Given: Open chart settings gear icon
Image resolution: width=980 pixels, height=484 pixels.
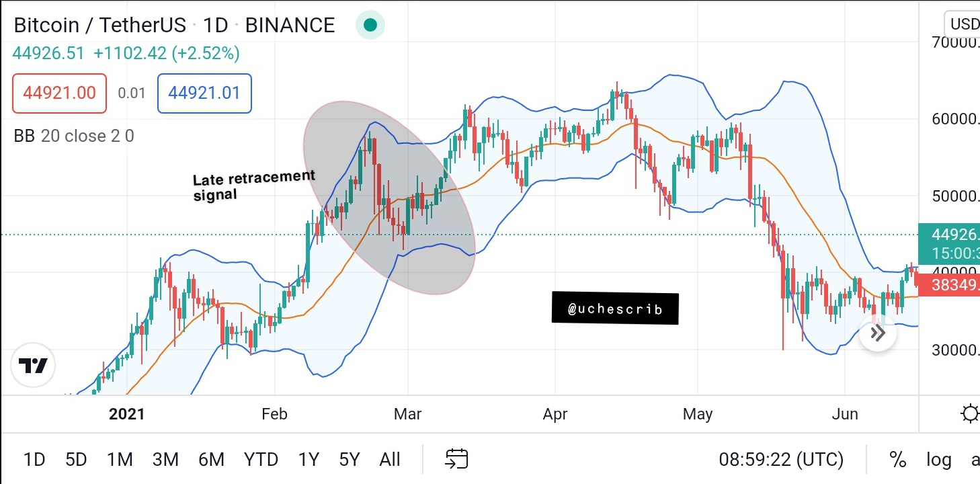Looking at the screenshot, I should tap(971, 413).
